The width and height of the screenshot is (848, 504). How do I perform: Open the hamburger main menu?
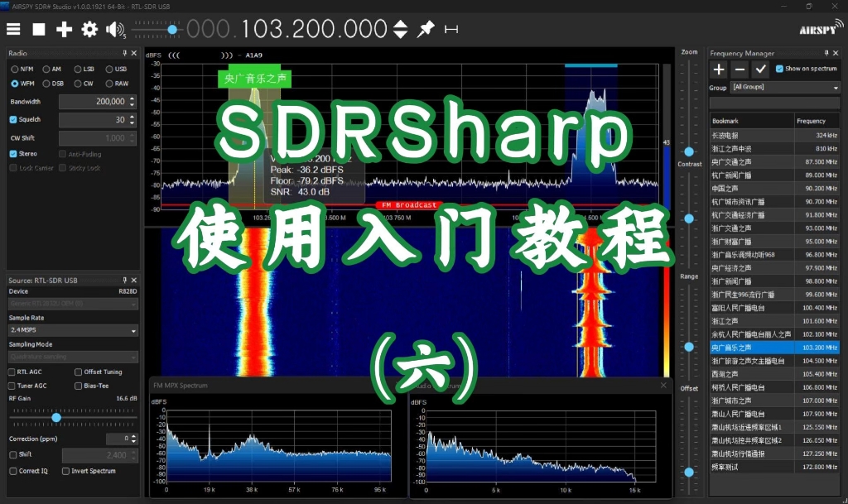(13, 29)
